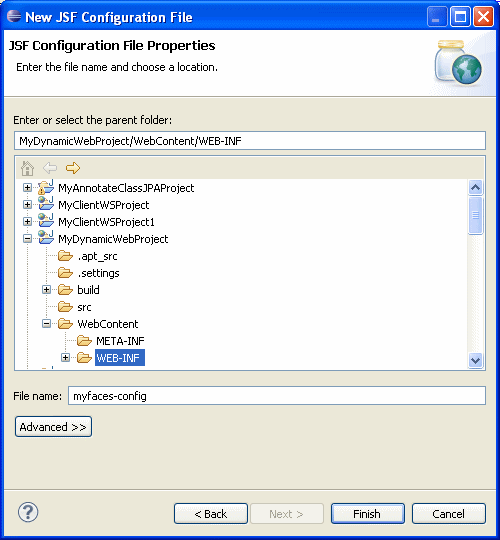Click the src folder icon

pyautogui.click(x=65, y=307)
